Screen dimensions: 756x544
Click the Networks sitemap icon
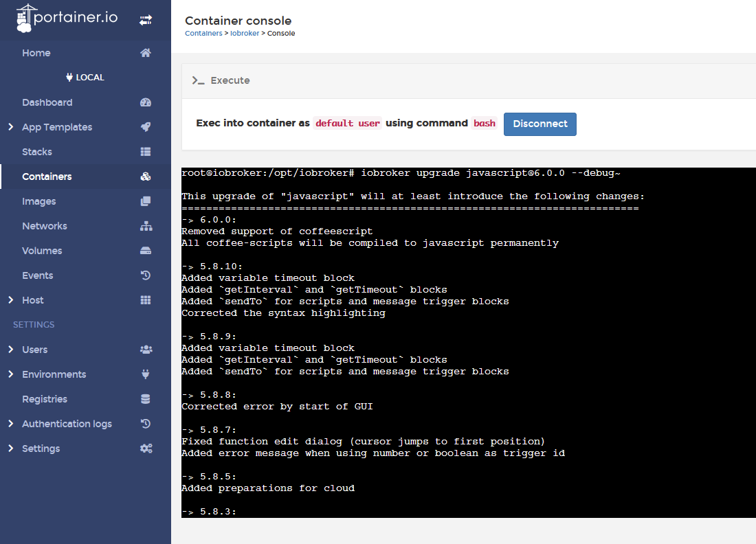tap(146, 226)
